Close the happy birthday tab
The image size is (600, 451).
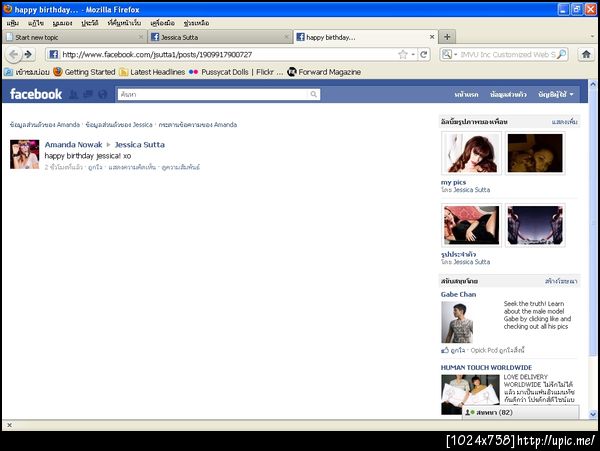(432, 37)
